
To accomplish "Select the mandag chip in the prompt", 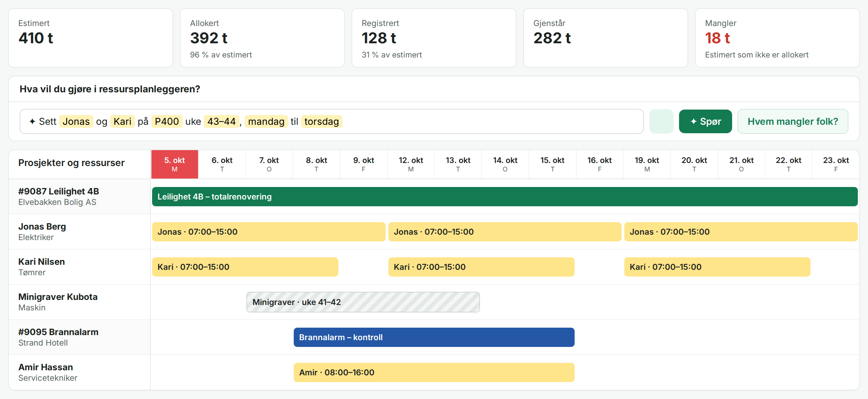I will tap(266, 121).
